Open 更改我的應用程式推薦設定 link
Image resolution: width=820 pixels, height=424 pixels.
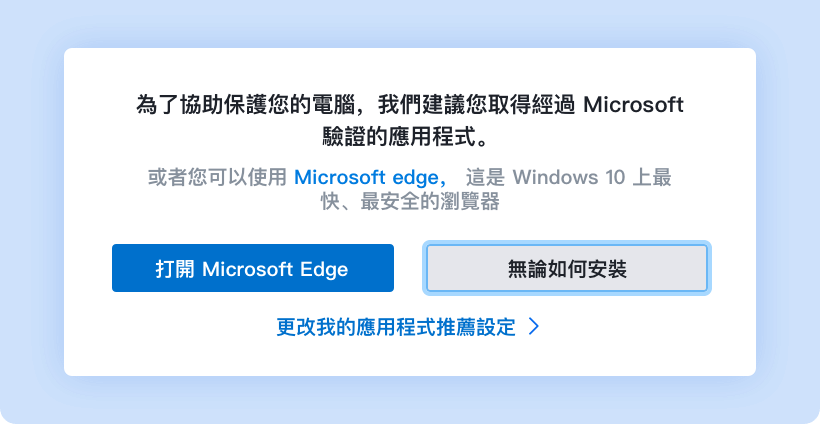[x=395, y=327]
